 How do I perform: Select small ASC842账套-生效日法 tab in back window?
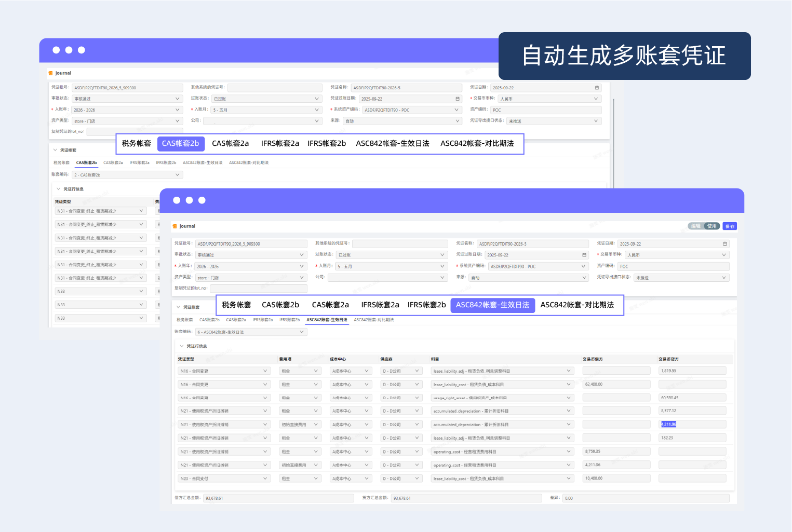203,162
